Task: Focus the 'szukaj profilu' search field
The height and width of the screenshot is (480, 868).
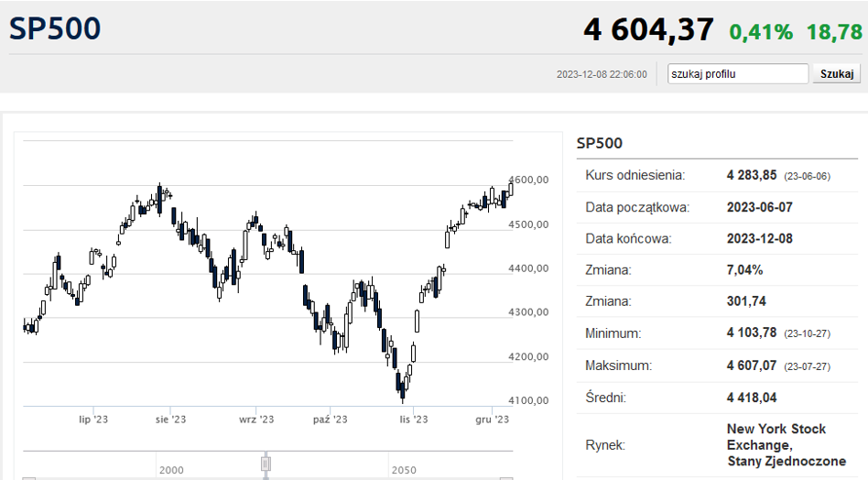Action: click(x=738, y=73)
